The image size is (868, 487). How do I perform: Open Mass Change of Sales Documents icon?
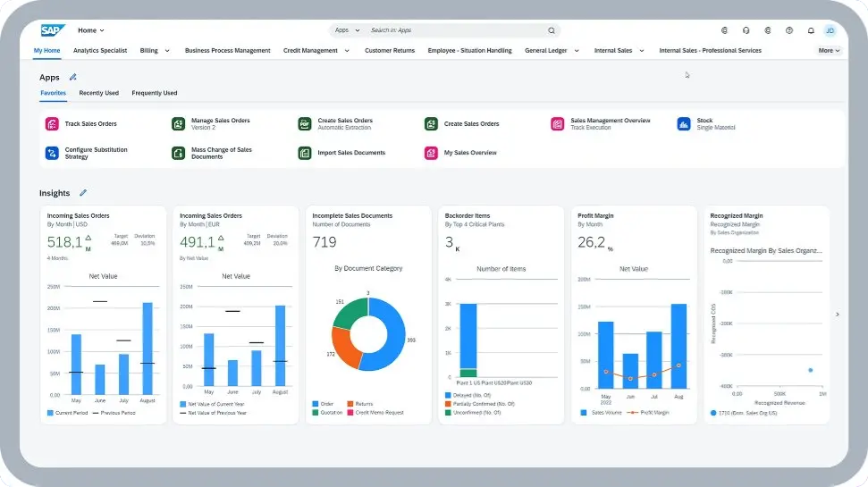point(178,153)
